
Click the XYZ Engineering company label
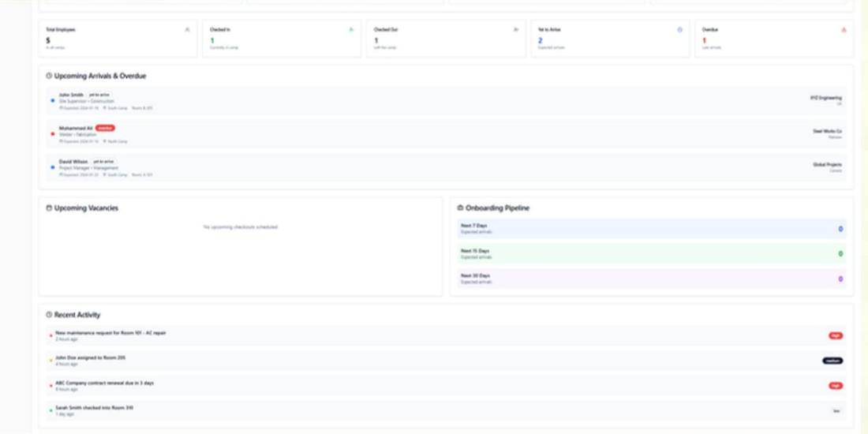826,97
